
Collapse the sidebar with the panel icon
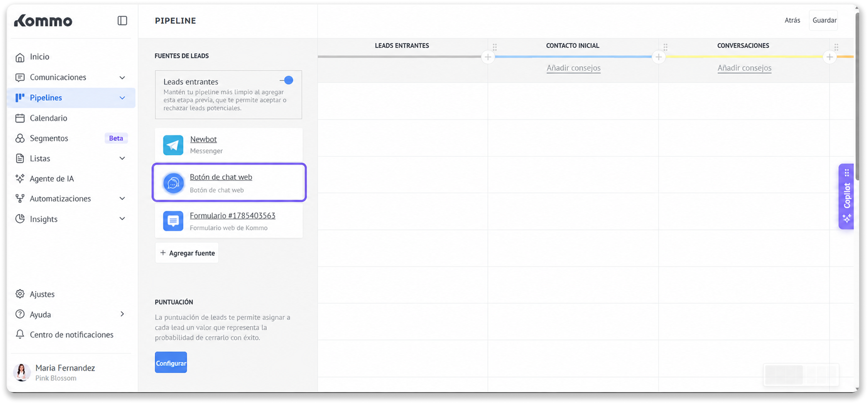(122, 21)
